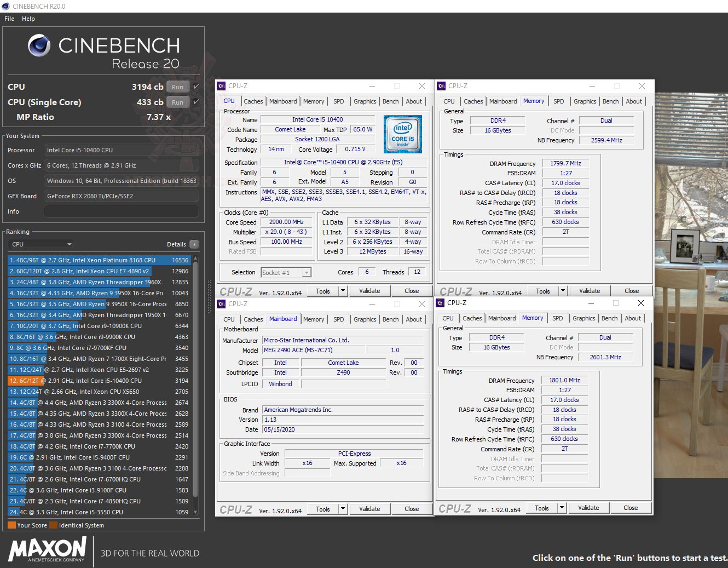The image size is (728, 568).
Task: Click Close button in top-left CPU-Z
Action: [412, 291]
